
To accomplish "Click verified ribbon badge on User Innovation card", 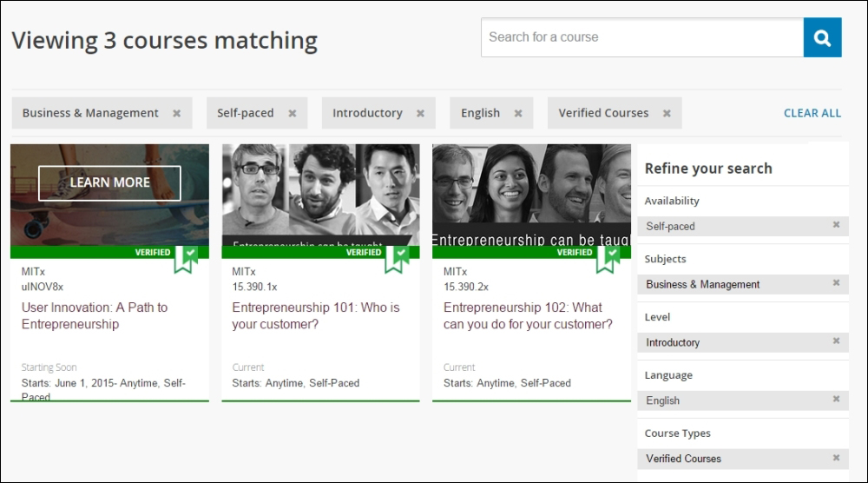I will (186, 259).
